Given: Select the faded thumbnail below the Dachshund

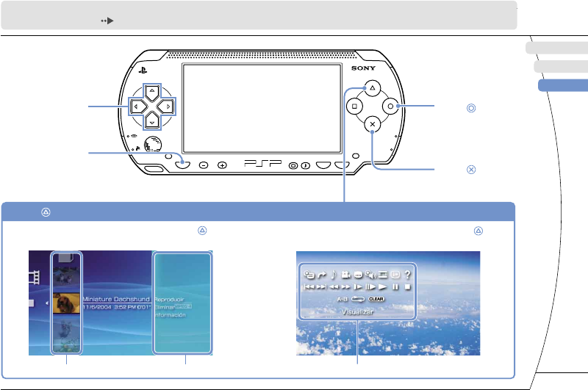Looking at the screenshot, I should pyautogui.click(x=66, y=328).
